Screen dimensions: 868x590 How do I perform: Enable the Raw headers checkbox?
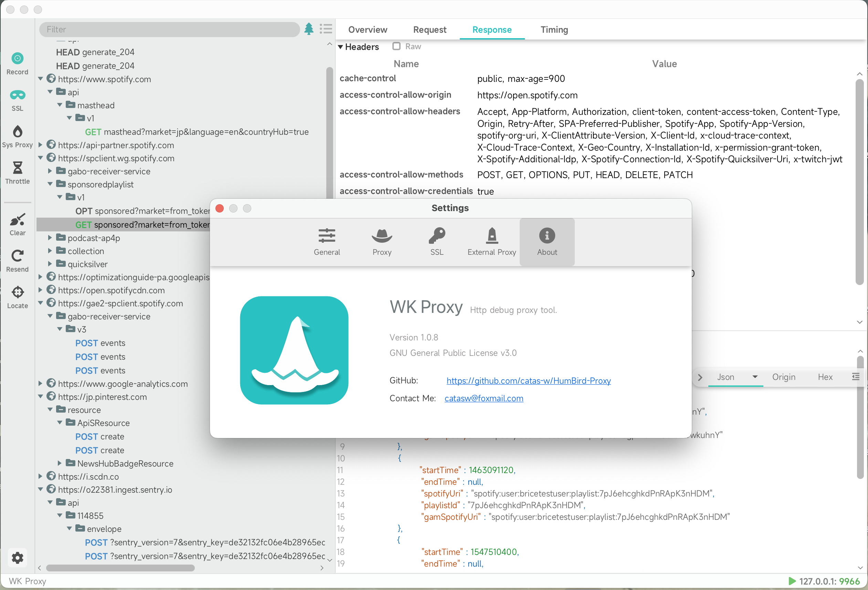pos(396,46)
